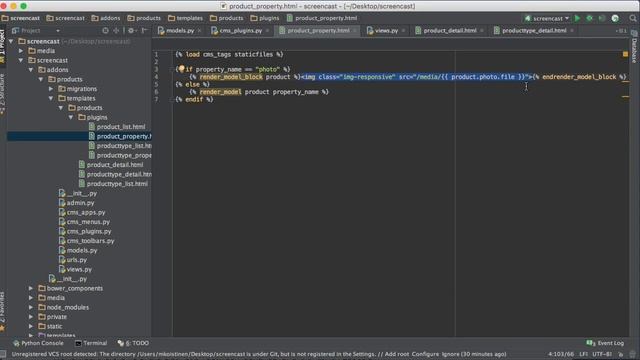Place the cursor on the endif line

tap(194, 100)
